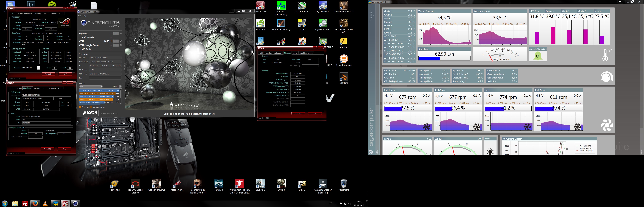Viewport: 644px width, 207px height.
Task: Show hidden system tray icons arrow
Action: coord(336,204)
